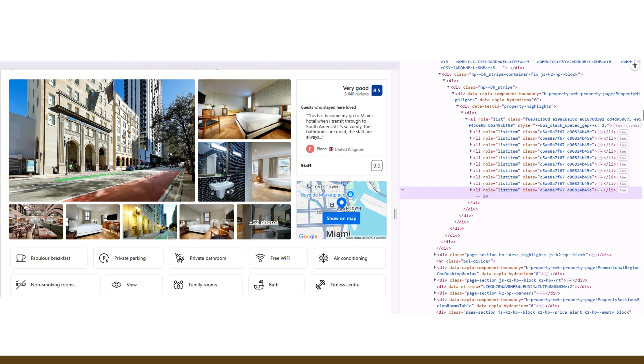The width and height of the screenshot is (644, 364).
Task: Expand the page-section hp--desc_highlights div
Action: [x=435, y=255]
